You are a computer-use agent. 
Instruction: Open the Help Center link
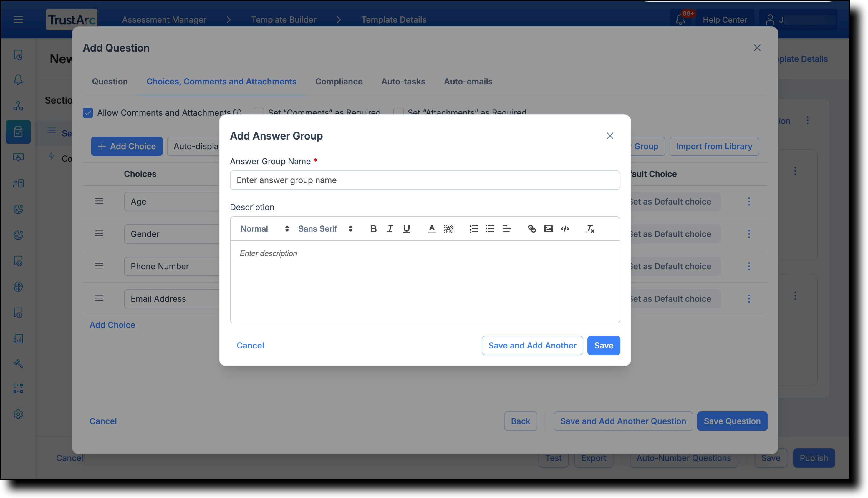[x=724, y=20]
